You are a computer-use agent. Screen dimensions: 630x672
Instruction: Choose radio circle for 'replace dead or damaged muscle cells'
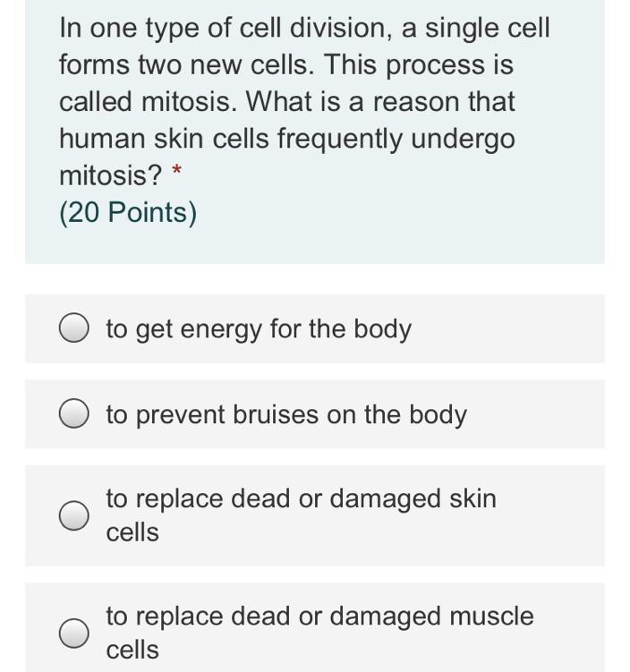pos(73,633)
